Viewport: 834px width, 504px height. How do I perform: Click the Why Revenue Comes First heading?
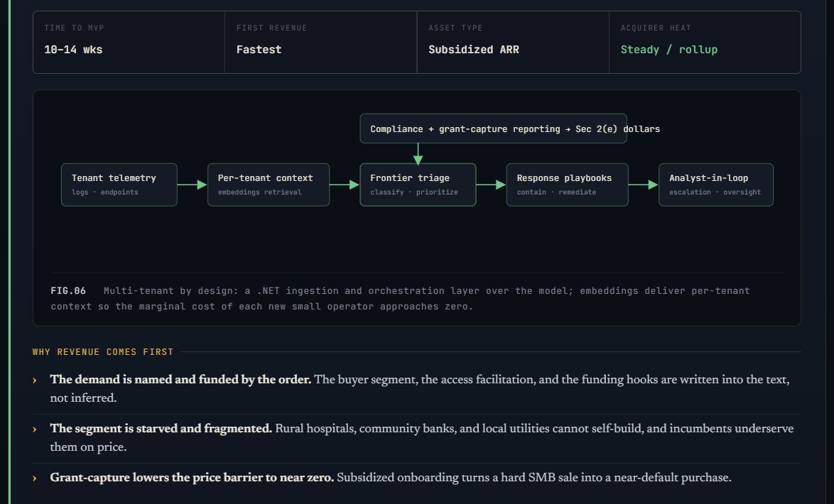(x=103, y=352)
